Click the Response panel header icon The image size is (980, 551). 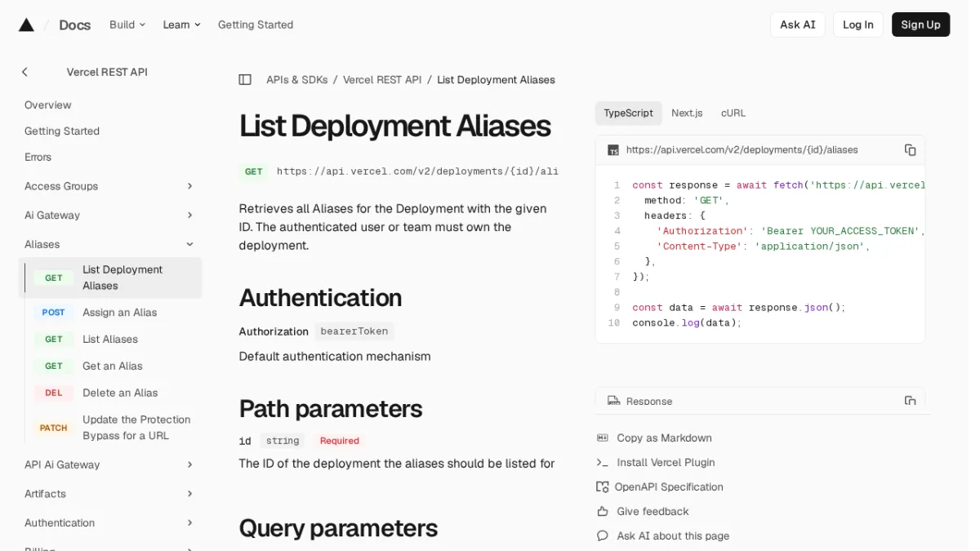pyautogui.click(x=613, y=401)
